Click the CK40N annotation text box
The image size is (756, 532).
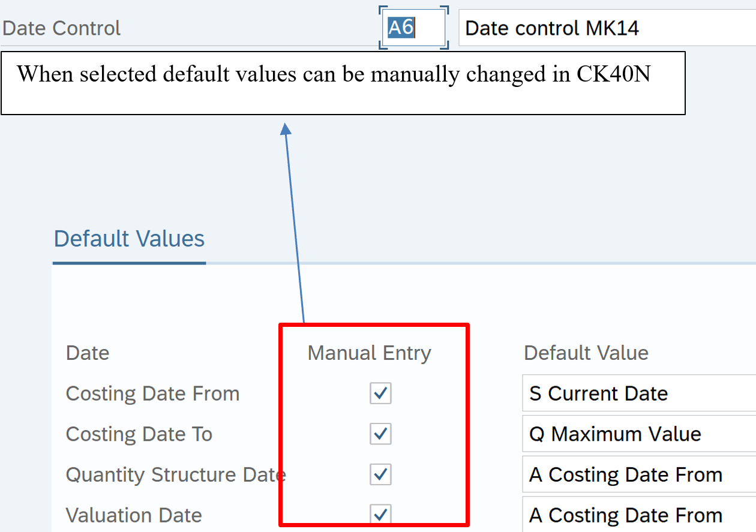click(343, 83)
